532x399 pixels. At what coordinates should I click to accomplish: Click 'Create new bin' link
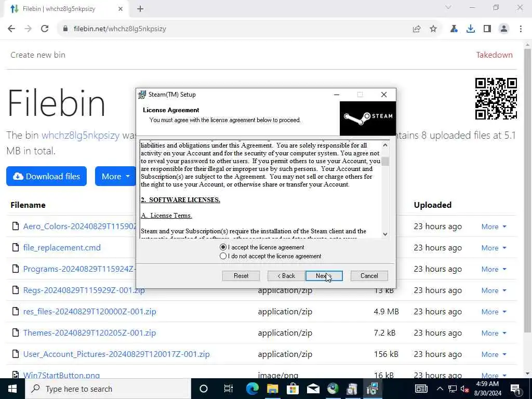coord(37,55)
